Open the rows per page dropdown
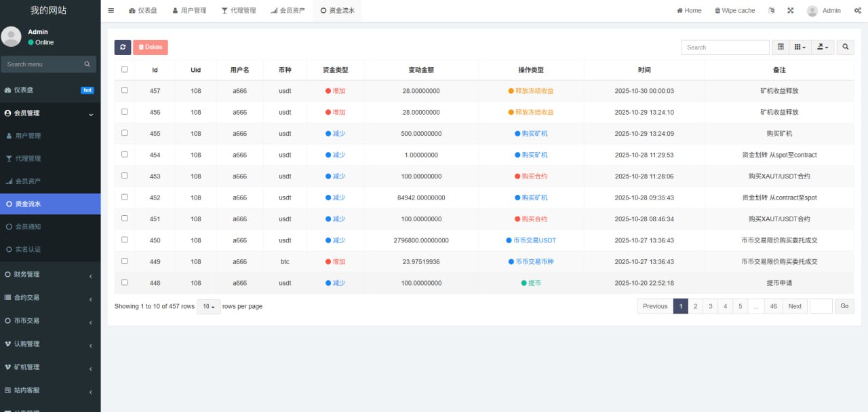Viewport: 868px width, 412px height. coord(208,307)
